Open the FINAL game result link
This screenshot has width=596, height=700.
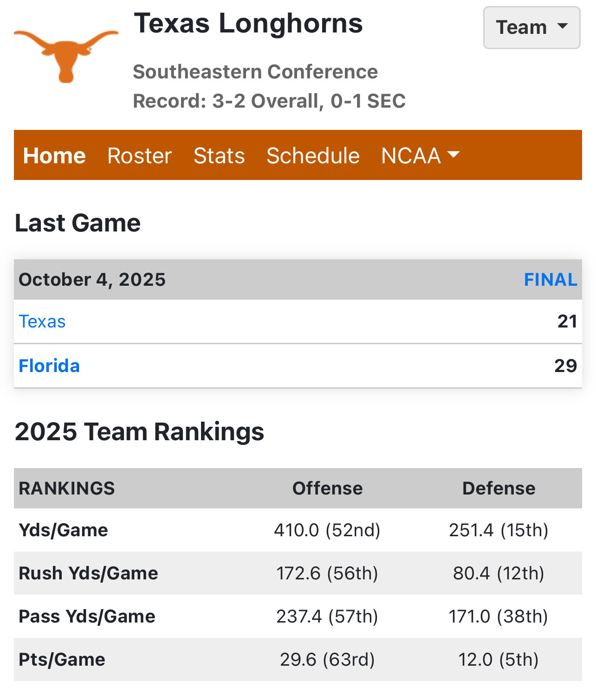pyautogui.click(x=551, y=280)
